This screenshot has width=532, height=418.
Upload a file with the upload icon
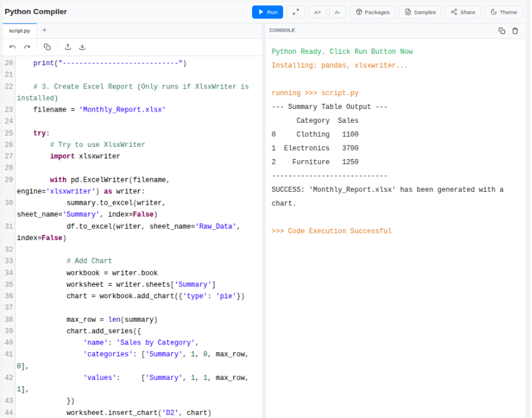(x=67, y=47)
